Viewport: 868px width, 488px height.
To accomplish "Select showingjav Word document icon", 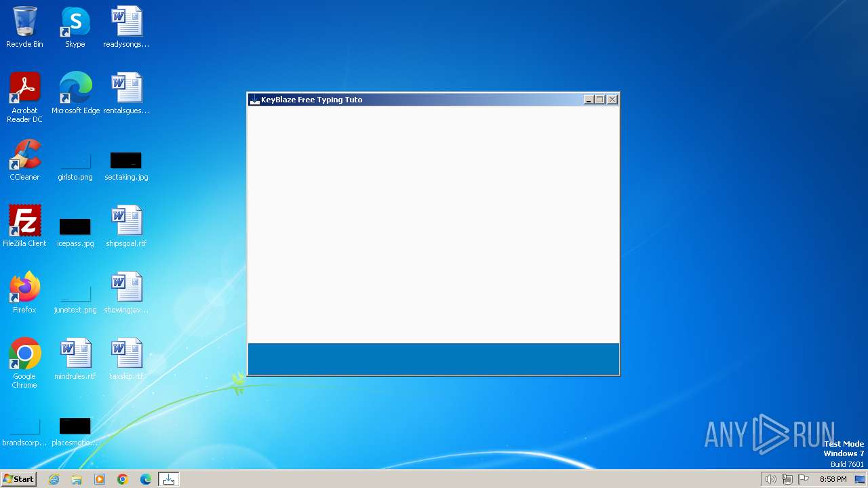I will [x=126, y=293].
